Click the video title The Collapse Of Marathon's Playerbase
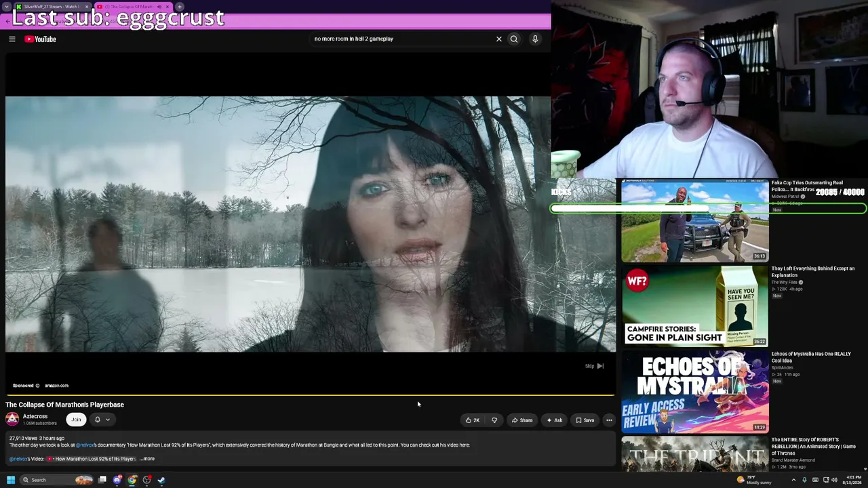The width and height of the screenshot is (868, 488). 64,405
